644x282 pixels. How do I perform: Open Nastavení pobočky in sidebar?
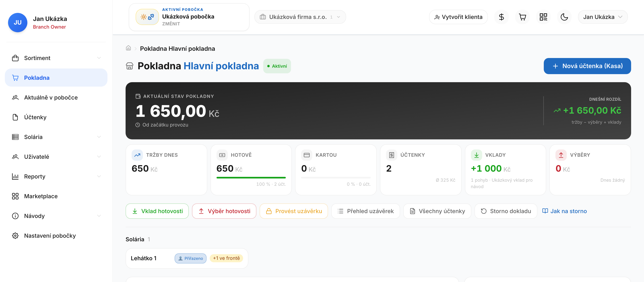pyautogui.click(x=56, y=236)
